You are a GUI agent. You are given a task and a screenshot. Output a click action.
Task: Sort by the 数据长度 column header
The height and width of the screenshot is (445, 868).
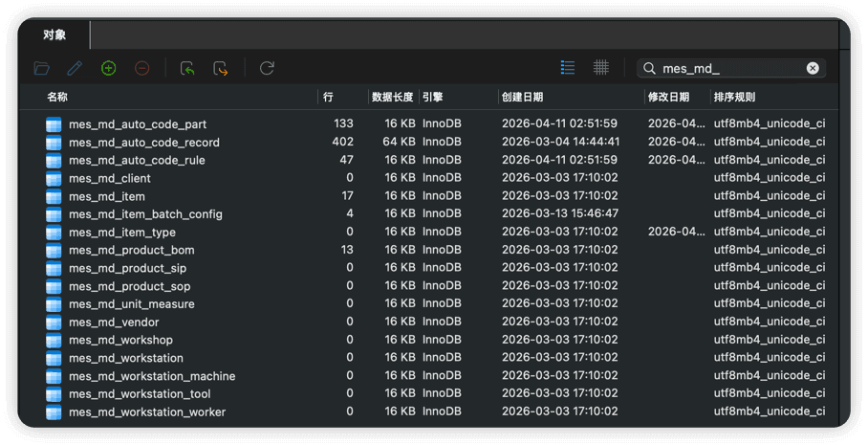pyautogui.click(x=392, y=97)
